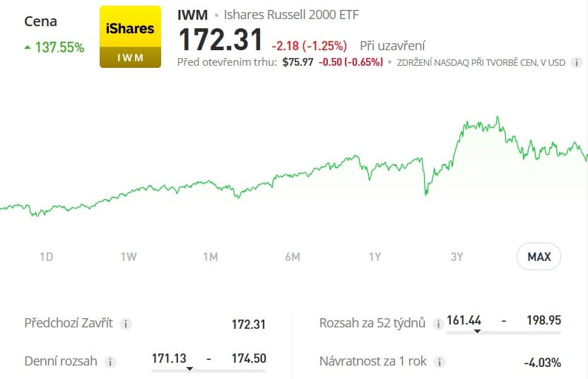Click the iShares IWM logo
The image size is (588, 379).
point(130,37)
